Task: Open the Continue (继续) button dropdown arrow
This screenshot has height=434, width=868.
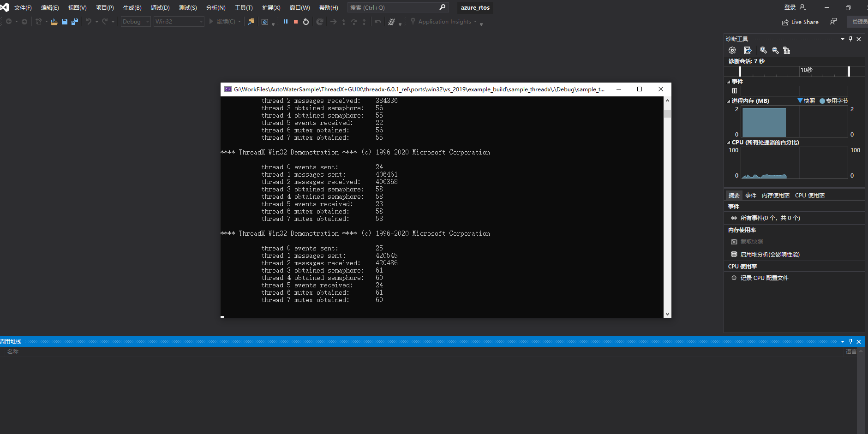Action: tap(239, 22)
